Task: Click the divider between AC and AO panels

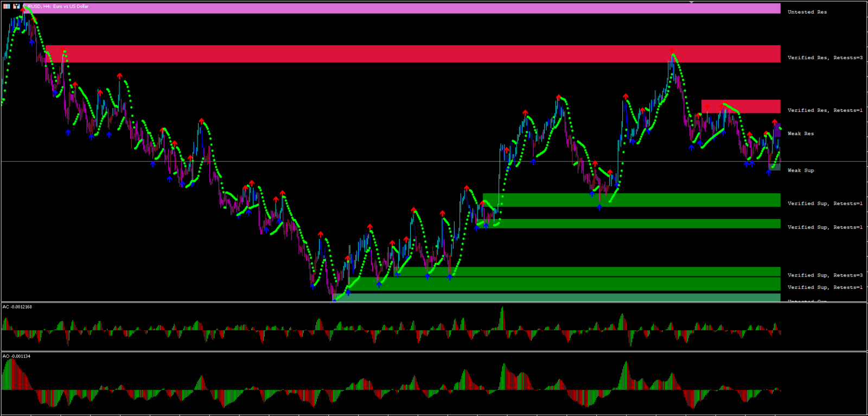Action: coord(434,351)
